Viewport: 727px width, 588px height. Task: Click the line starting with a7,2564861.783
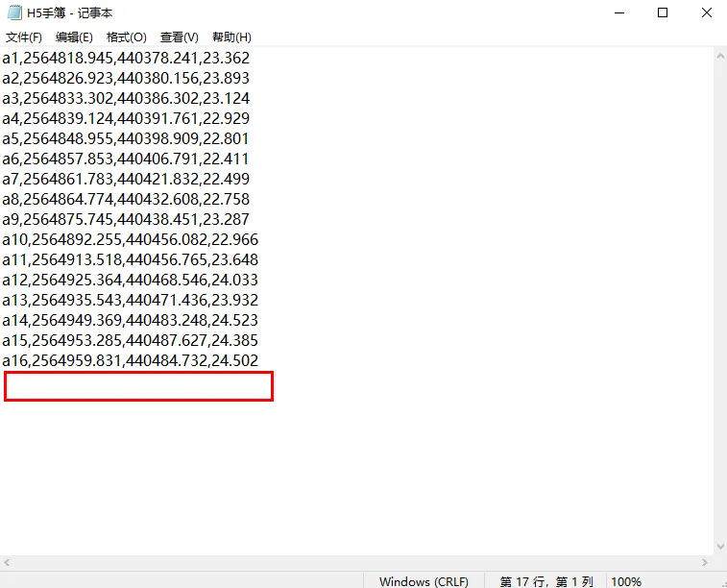pos(126,179)
